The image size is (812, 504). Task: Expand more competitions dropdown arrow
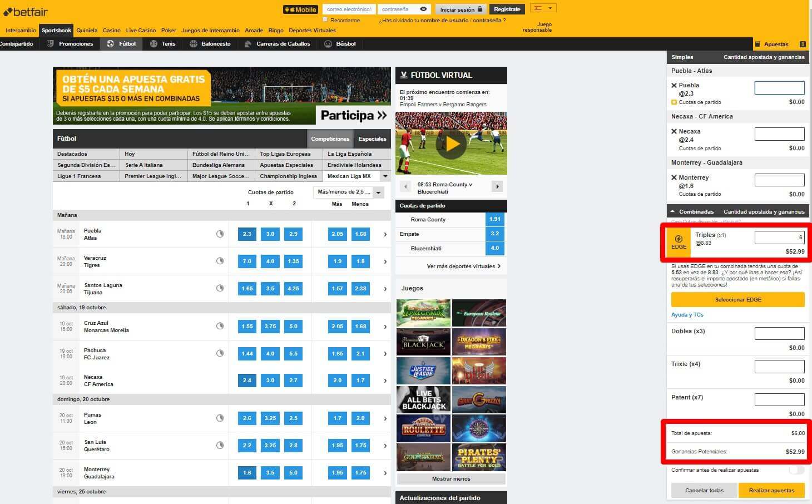385,176
